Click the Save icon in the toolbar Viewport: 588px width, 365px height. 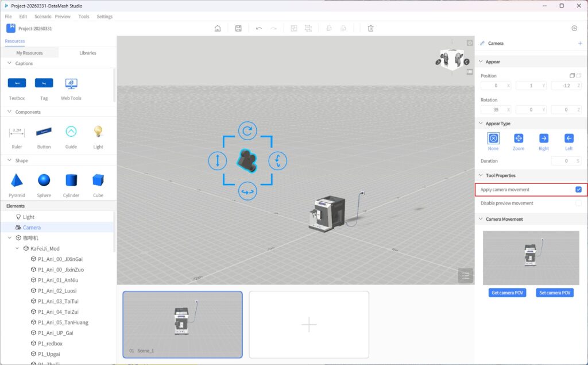[x=238, y=28]
